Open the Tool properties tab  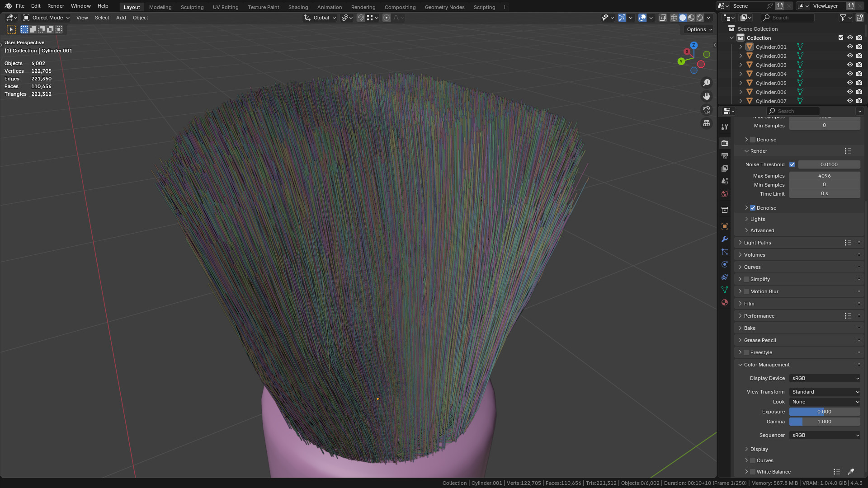(x=725, y=127)
